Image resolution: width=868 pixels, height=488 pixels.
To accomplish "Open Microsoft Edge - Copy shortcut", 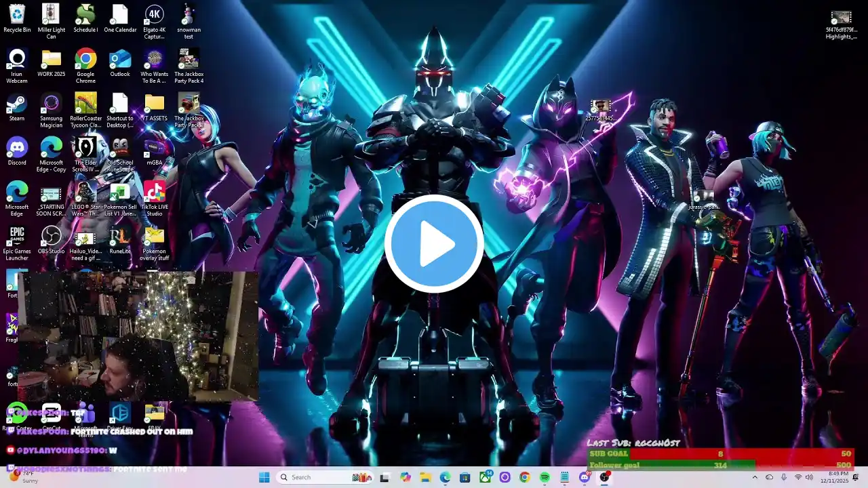I will [x=52, y=154].
